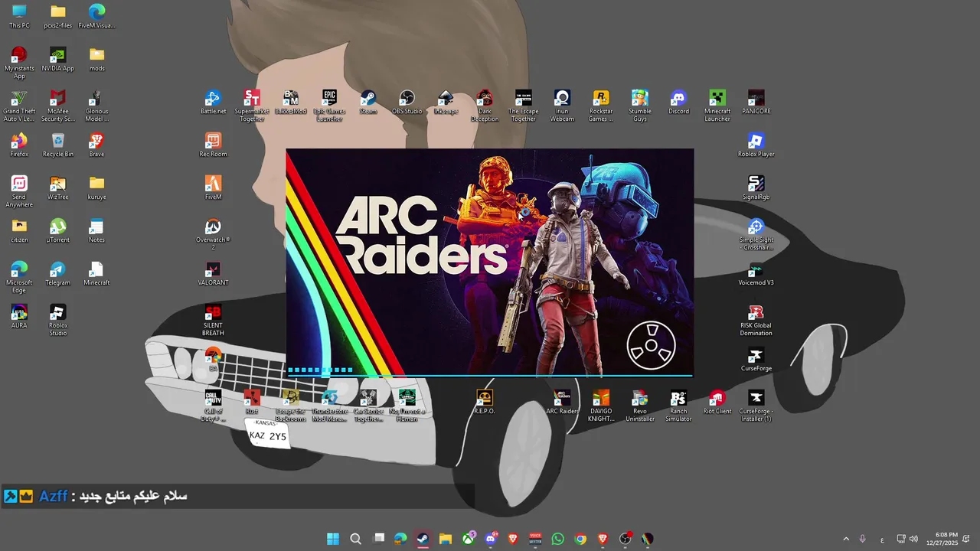Open FiveM.Visual desktop shortcut
This screenshot has width=980, height=551.
[x=96, y=17]
